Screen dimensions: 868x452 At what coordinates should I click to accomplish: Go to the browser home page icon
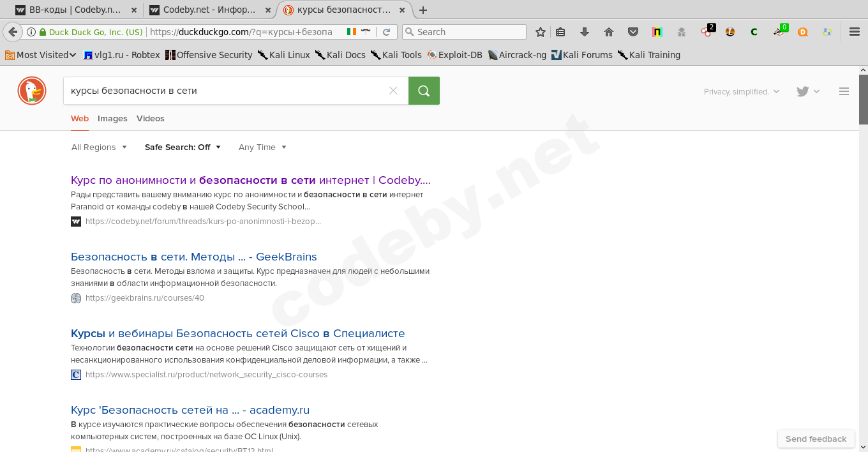608,32
